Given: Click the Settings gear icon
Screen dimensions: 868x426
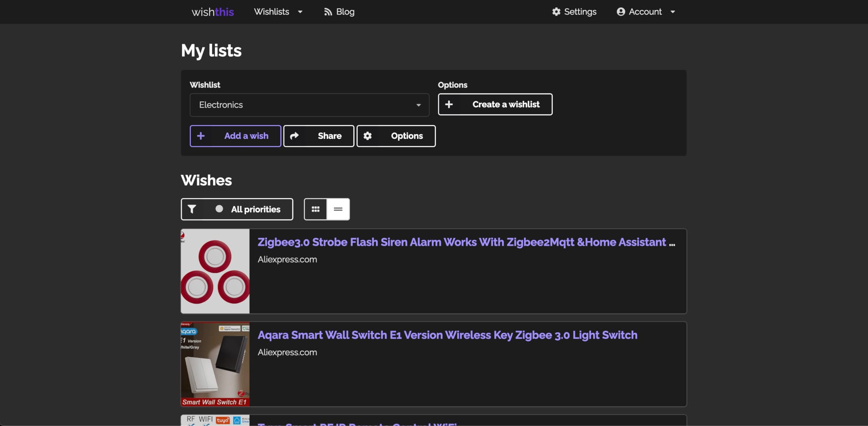Looking at the screenshot, I should click(x=556, y=12).
